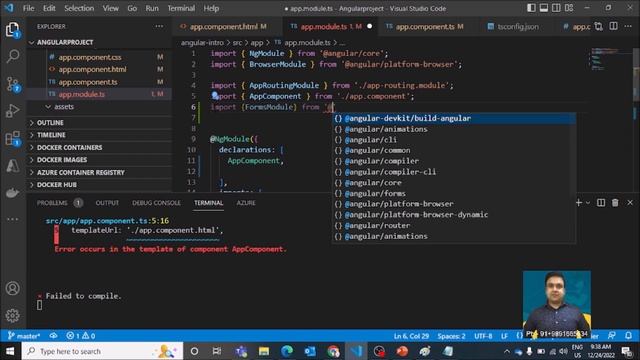Synchronize changes cloud icon in status bar
640x360 pixels.
coord(53,336)
